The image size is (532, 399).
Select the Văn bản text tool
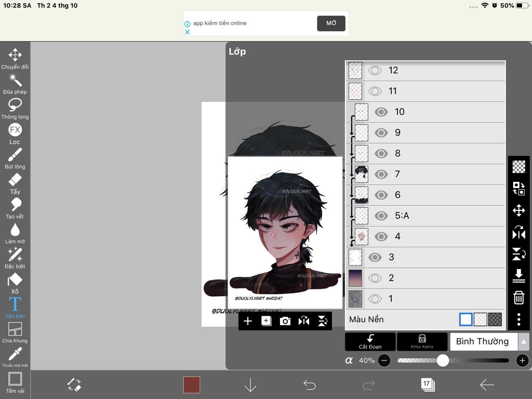tap(15, 308)
